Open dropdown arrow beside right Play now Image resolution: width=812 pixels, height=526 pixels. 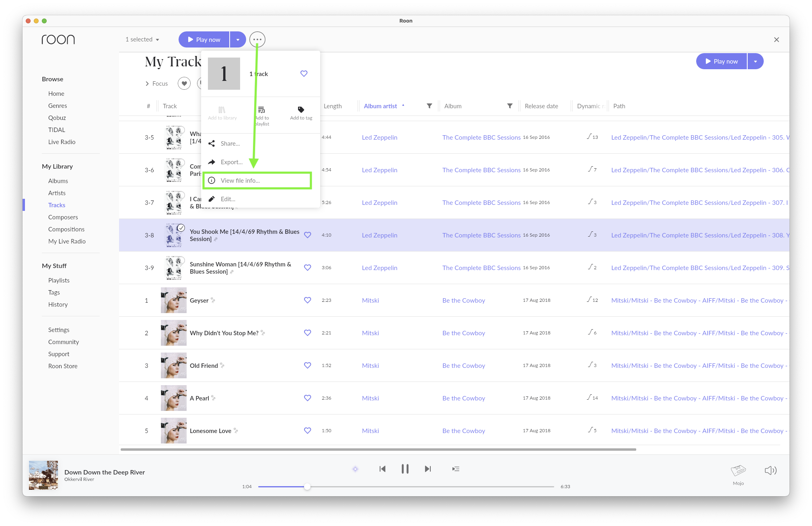pos(756,61)
